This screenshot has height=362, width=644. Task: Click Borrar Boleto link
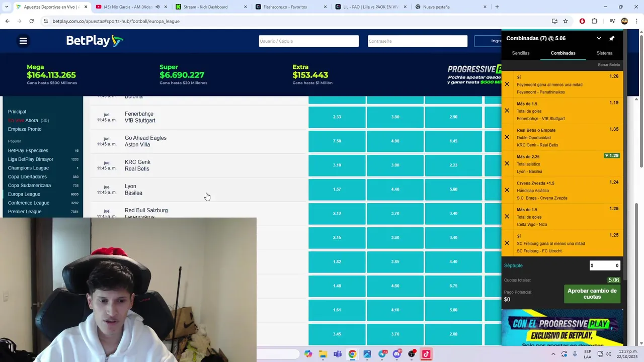click(609, 65)
